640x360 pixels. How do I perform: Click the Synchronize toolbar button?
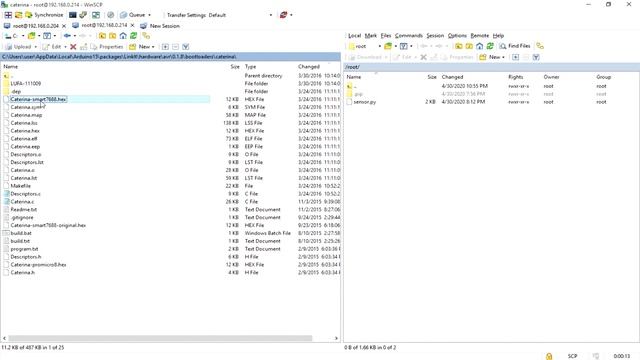tap(44, 15)
